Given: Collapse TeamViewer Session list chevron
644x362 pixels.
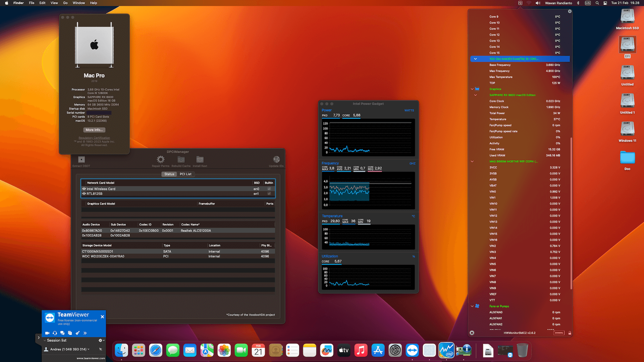Looking at the screenshot, I should [45, 340].
